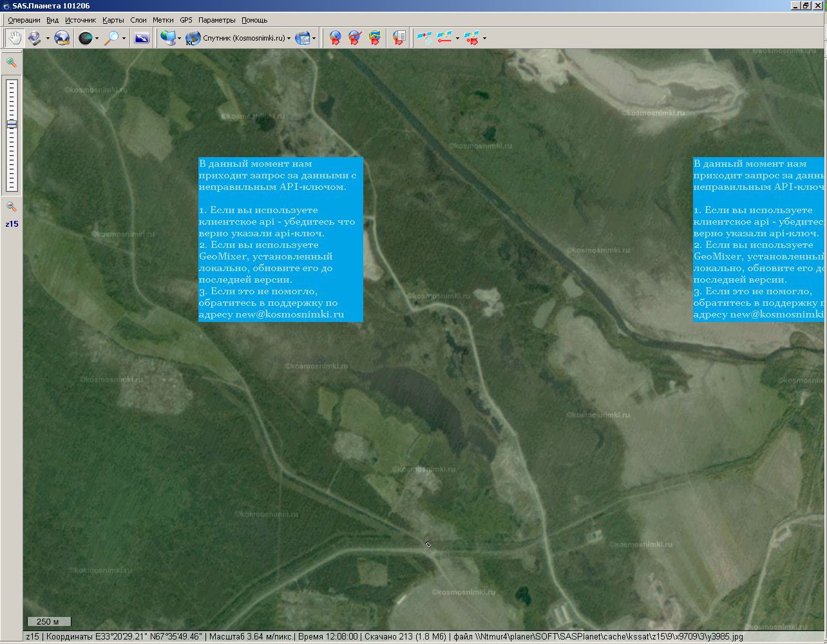Expand the selection tool dropdown arrow
827x644 pixels.
tap(48, 39)
